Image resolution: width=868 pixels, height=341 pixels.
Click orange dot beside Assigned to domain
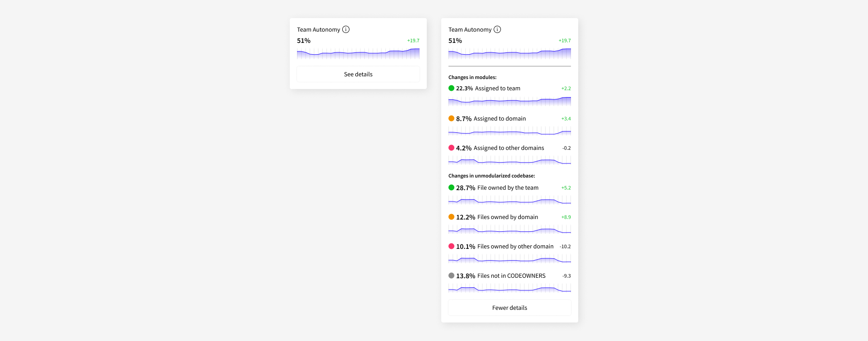451,118
